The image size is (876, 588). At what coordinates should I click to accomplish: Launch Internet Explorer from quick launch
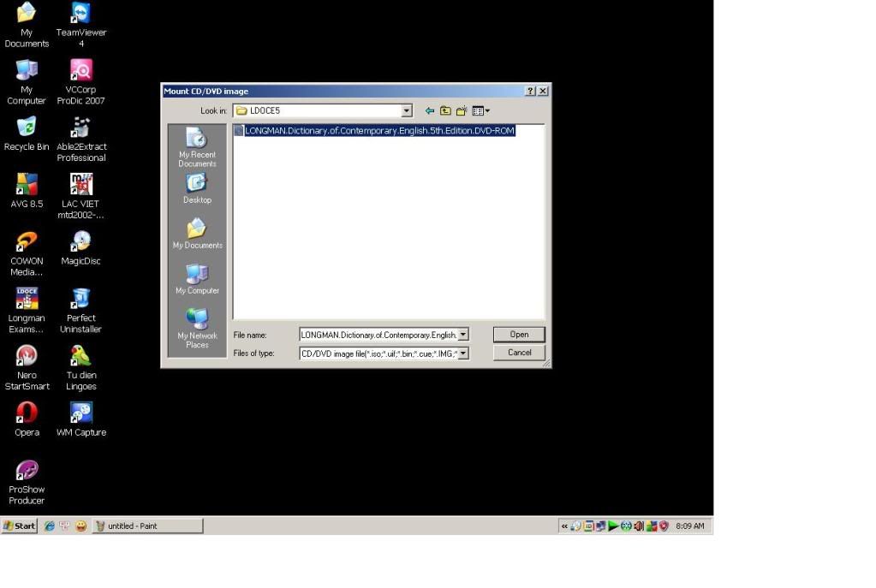pos(49,526)
